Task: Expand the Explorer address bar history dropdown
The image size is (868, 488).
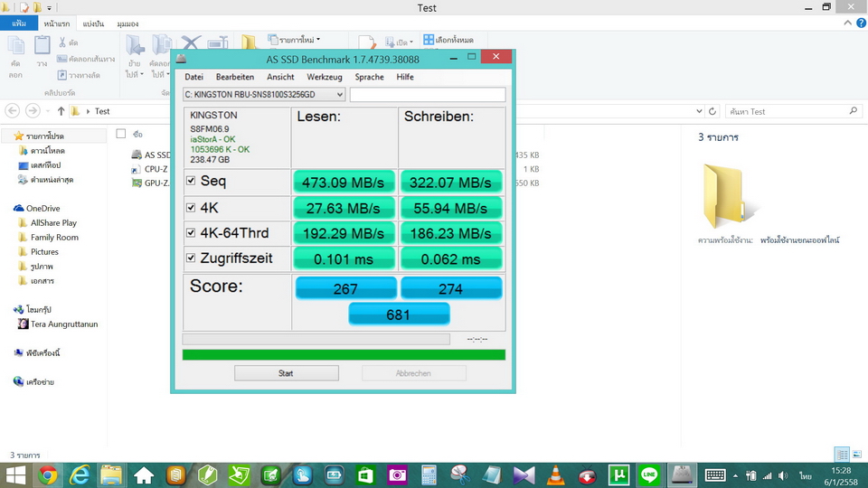Action: click(x=699, y=111)
